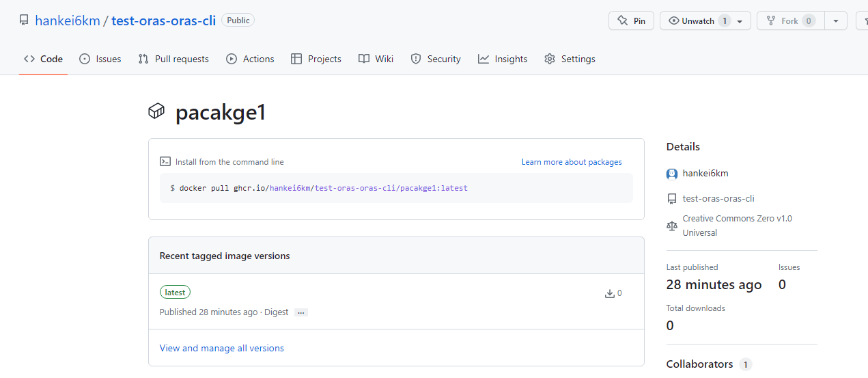This screenshot has width=868, height=378.
Task: Click the Last published 28 minutes ago value
Action: [714, 284]
